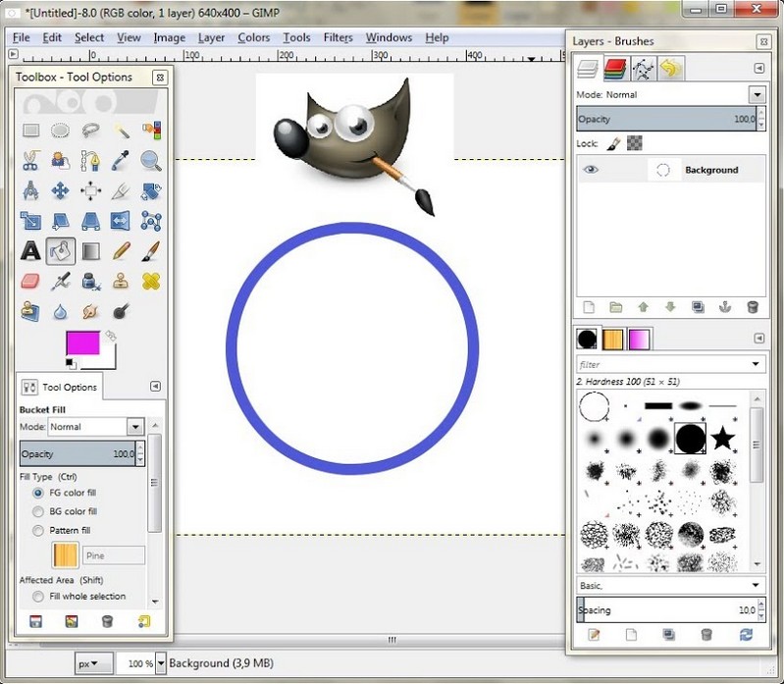Click the magenta foreground color swatch

click(x=82, y=343)
